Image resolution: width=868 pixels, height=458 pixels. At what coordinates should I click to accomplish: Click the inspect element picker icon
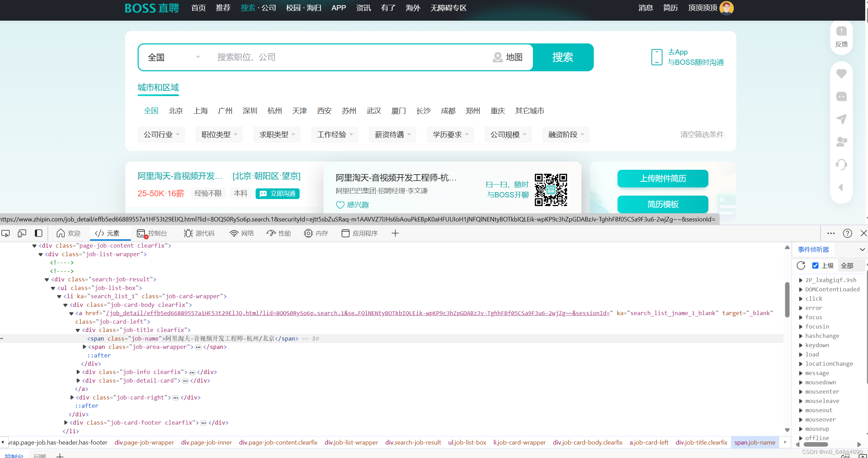[x=6, y=233]
